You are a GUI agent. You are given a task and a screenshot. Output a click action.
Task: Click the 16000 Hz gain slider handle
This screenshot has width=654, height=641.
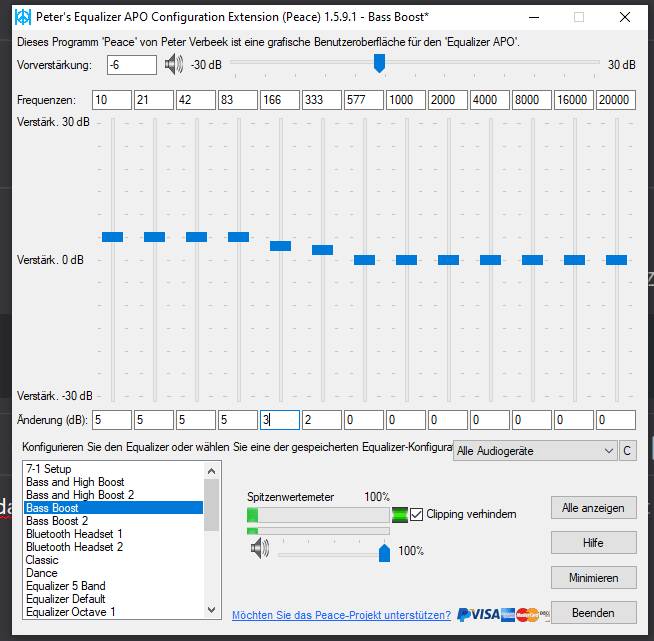tap(574, 260)
